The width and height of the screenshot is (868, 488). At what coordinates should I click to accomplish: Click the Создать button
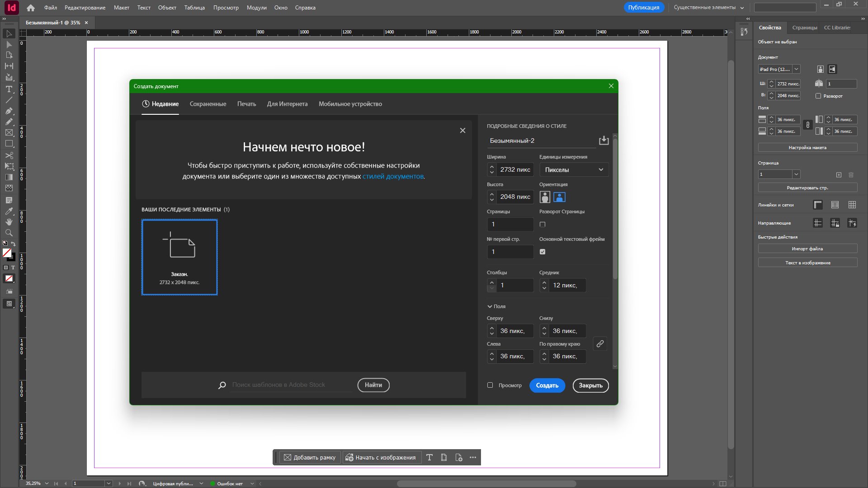coord(547,385)
